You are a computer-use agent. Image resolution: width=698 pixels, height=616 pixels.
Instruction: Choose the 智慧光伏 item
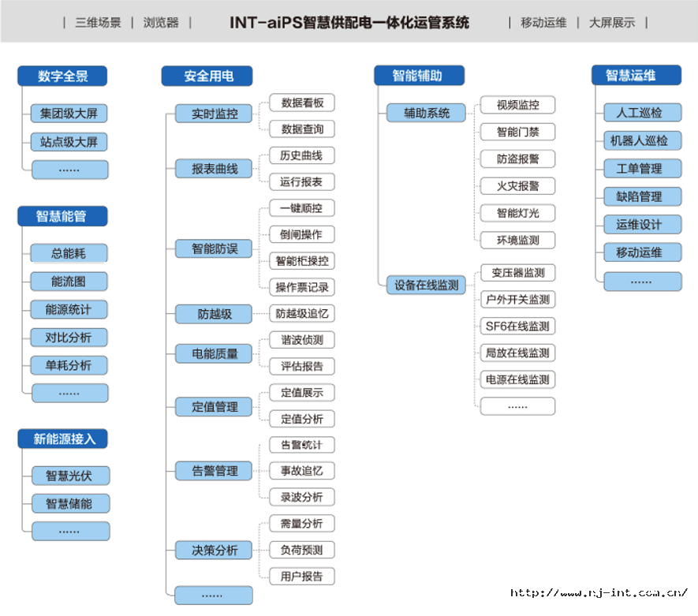[x=69, y=476]
